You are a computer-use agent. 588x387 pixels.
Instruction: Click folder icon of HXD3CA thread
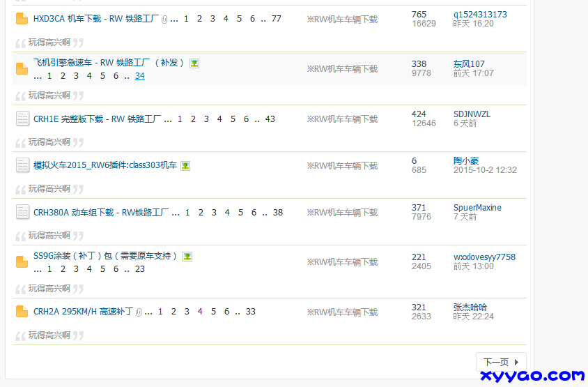pos(22,18)
